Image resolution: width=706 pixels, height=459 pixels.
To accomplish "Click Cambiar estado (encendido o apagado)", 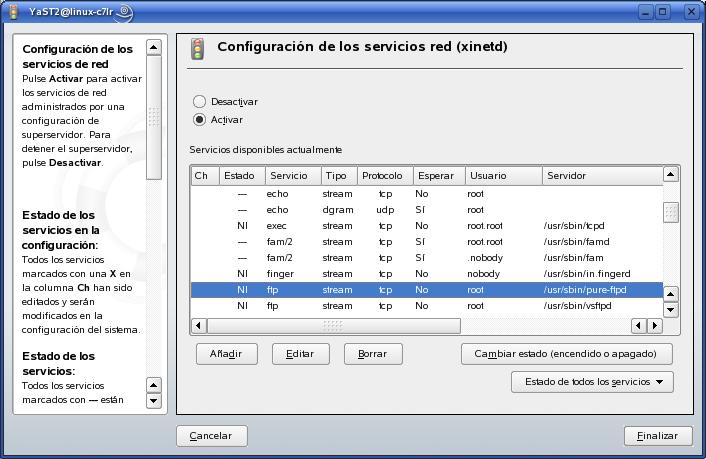I will (566, 354).
